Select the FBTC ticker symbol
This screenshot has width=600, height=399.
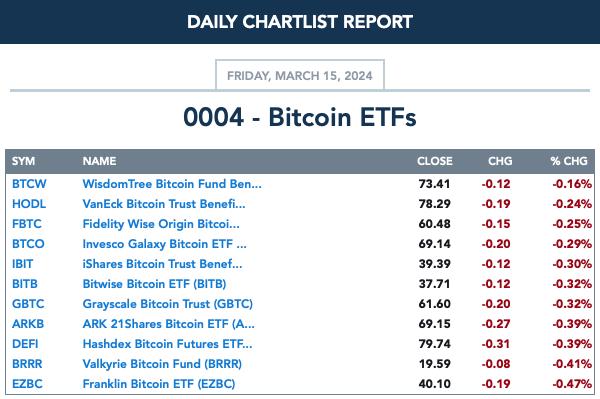point(27,224)
